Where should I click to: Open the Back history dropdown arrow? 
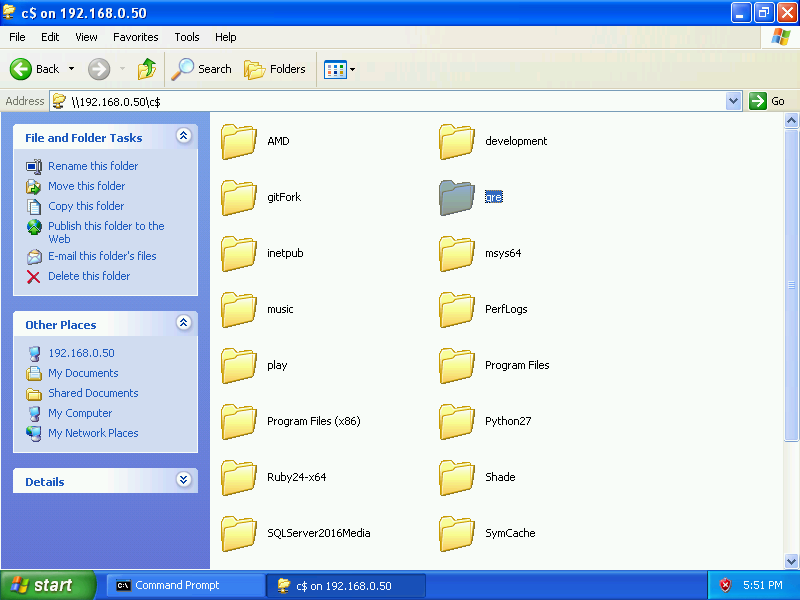71,69
